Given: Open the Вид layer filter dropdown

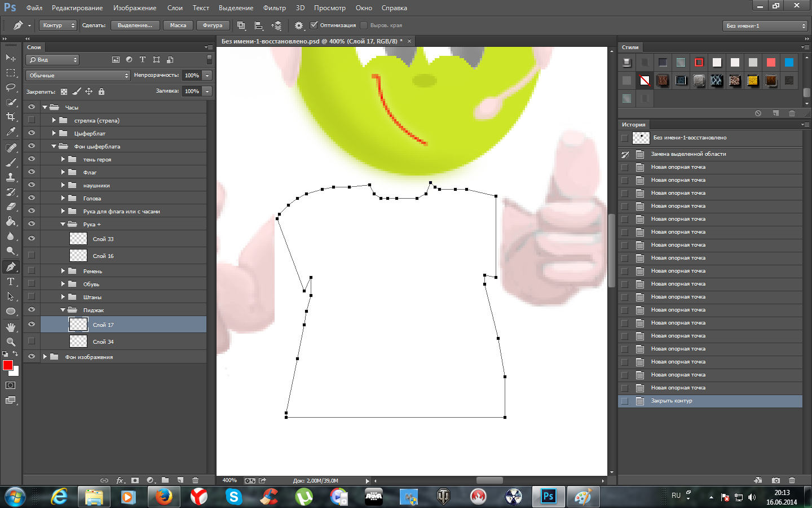Looking at the screenshot, I should tap(53, 60).
